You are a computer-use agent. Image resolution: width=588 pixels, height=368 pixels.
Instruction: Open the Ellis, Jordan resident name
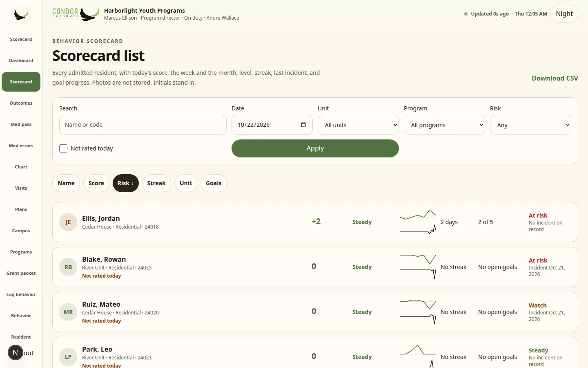point(101,218)
